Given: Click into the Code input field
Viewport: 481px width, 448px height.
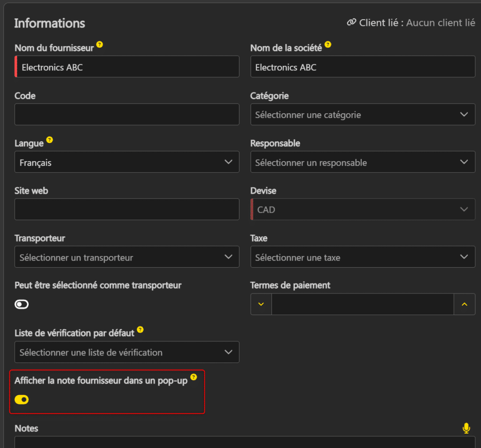Looking at the screenshot, I should coord(127,115).
